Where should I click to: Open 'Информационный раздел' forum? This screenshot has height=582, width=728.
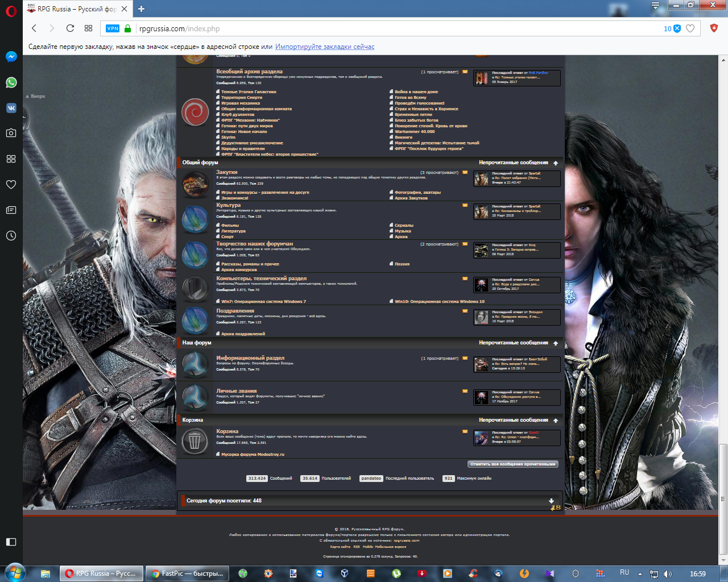(x=250, y=358)
